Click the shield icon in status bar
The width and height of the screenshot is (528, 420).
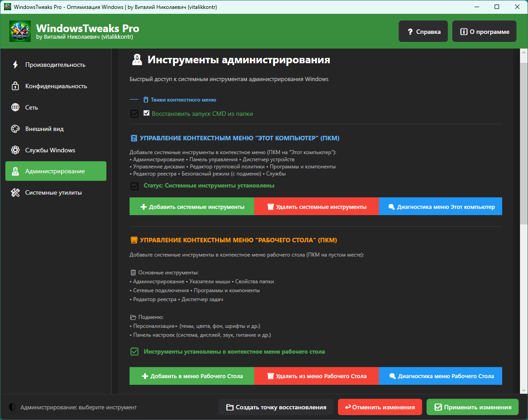pos(12,407)
